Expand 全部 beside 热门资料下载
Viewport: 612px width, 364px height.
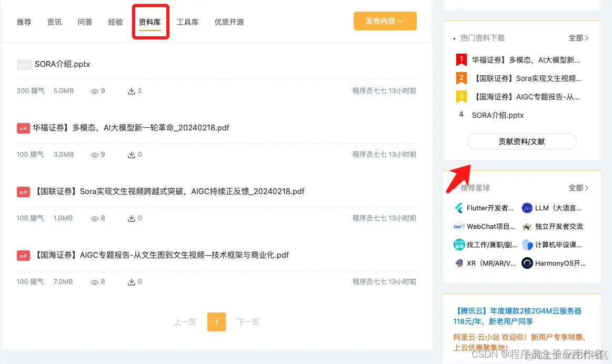[x=578, y=38]
